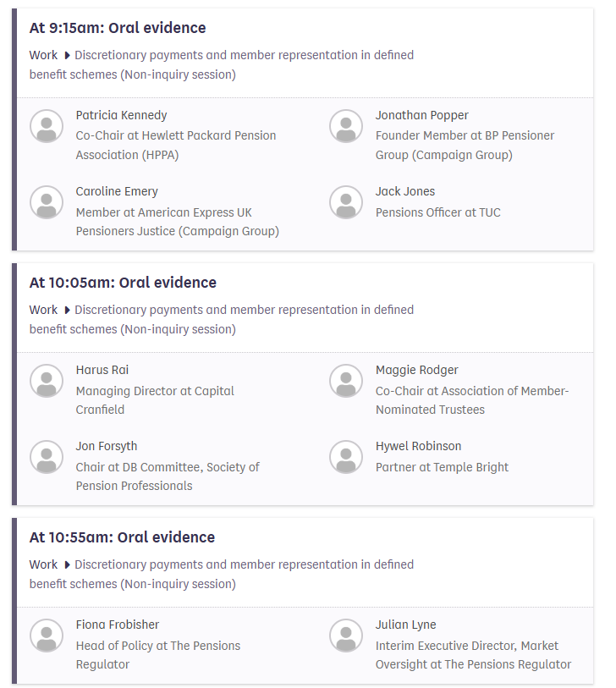Click Jonathan Popper's avatar icon

(x=346, y=126)
